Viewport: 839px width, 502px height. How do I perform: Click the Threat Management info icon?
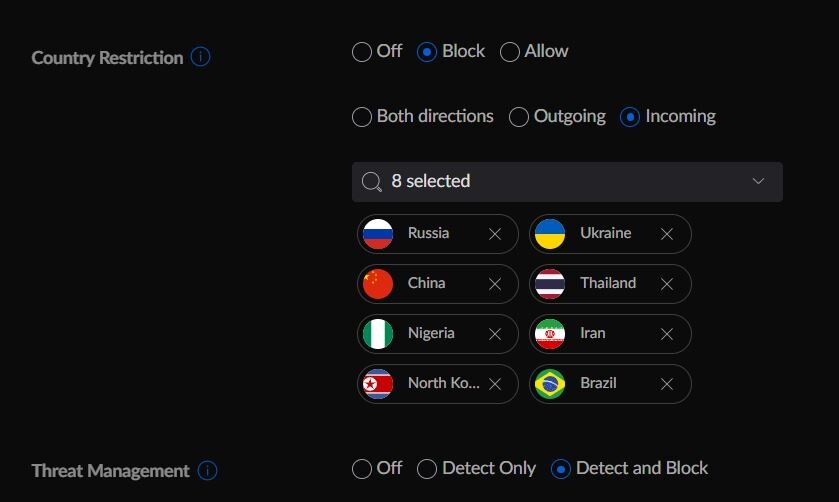[x=207, y=470]
